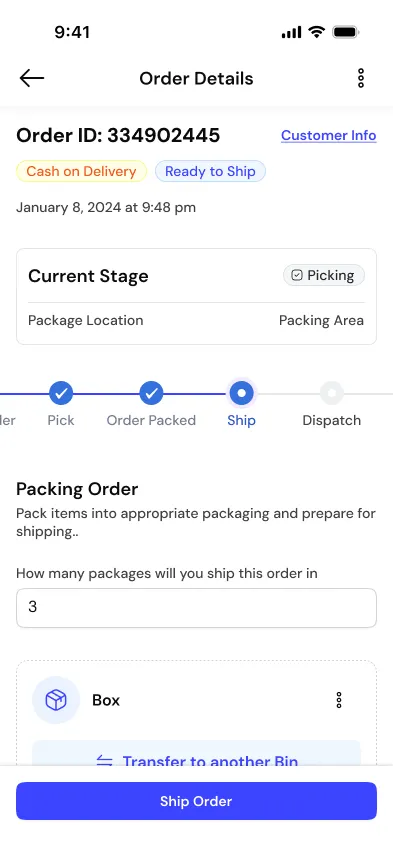393x852 pixels.
Task: Select the Order Packed step checkmark
Action: (x=151, y=393)
